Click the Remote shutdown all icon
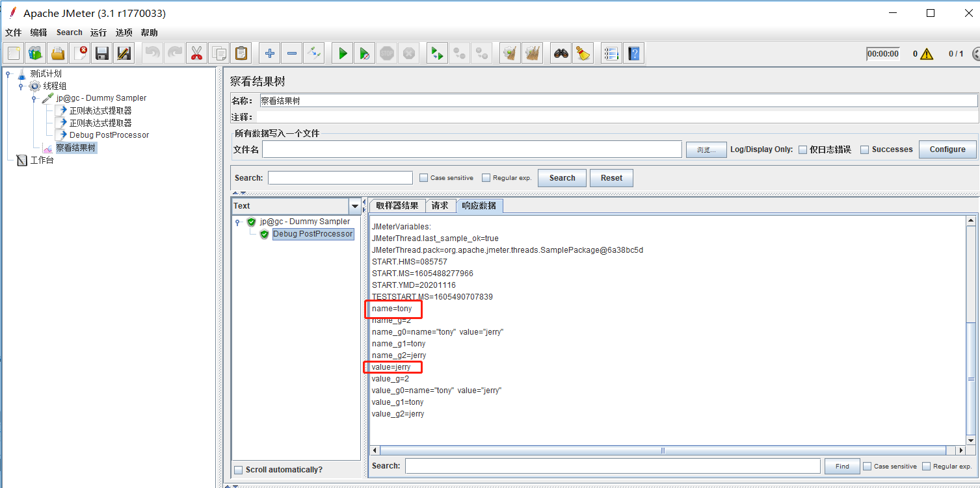 point(482,53)
